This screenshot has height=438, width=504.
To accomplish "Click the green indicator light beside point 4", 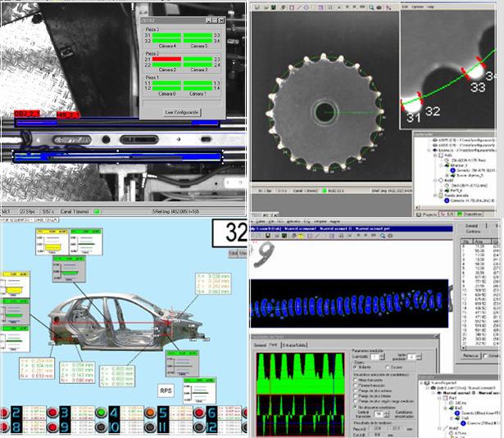I will [x=102, y=413].
